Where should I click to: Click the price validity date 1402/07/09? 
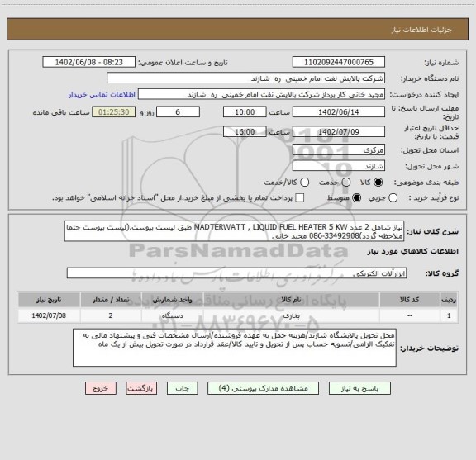[x=339, y=131]
